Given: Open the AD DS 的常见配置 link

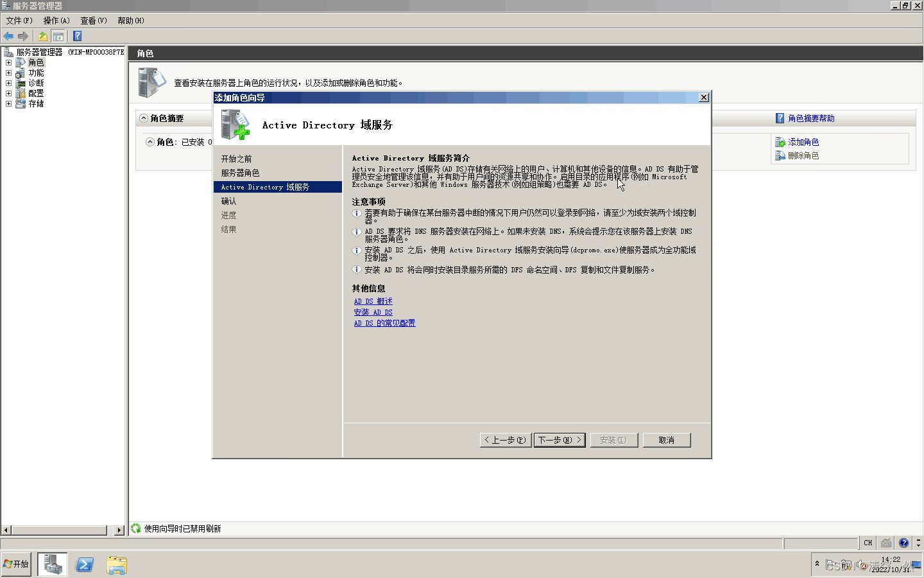Looking at the screenshot, I should (x=385, y=323).
